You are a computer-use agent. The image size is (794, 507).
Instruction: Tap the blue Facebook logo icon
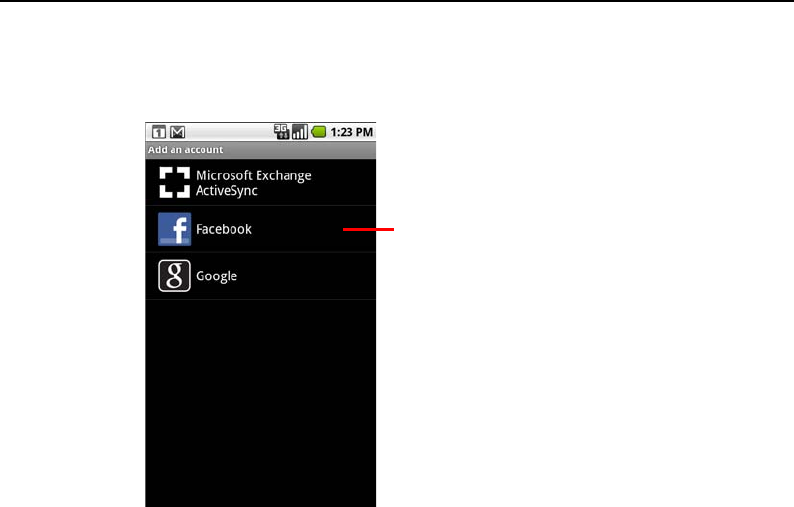[x=175, y=229]
